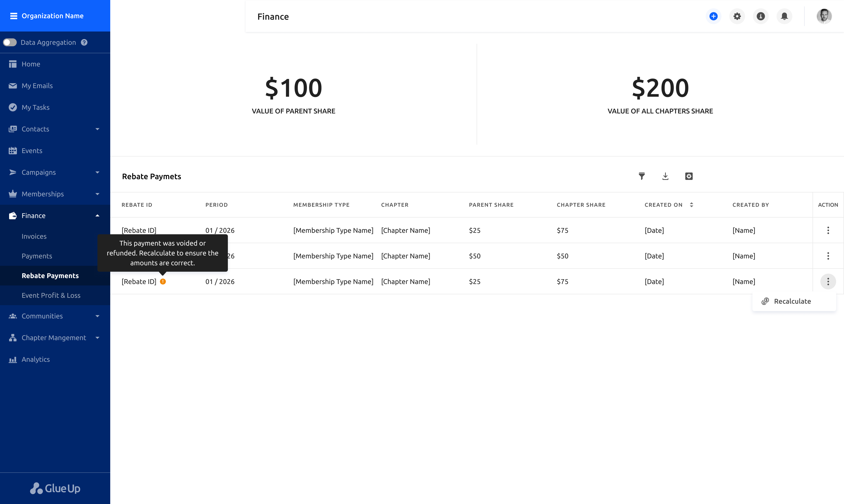The image size is (844, 504).
Task: Click Organization Name in sidebar header
Action: point(53,16)
